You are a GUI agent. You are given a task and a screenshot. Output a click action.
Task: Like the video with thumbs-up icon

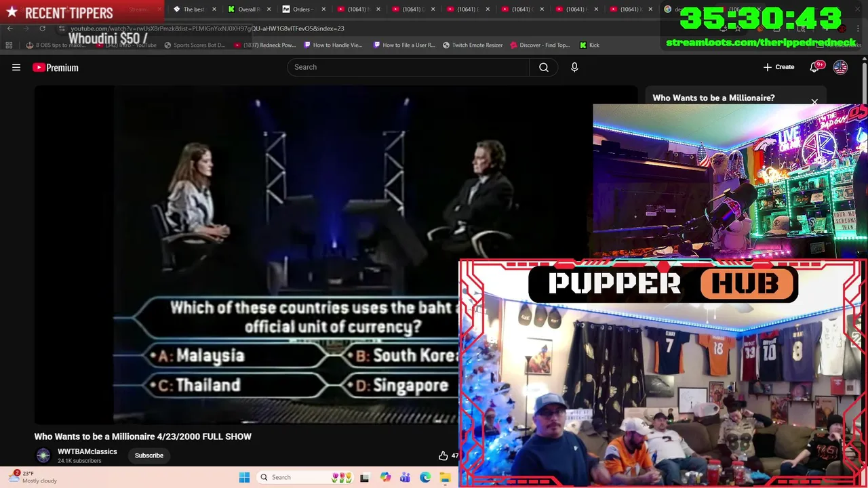443,455
